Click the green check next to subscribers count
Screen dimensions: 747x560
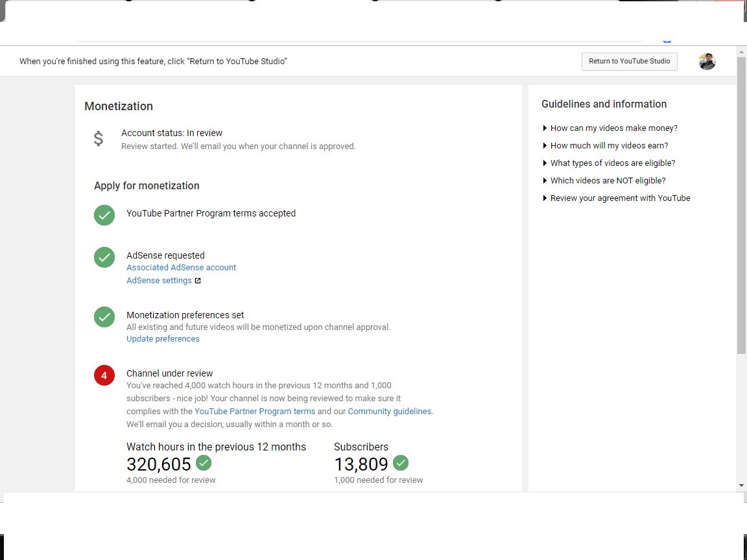click(401, 462)
